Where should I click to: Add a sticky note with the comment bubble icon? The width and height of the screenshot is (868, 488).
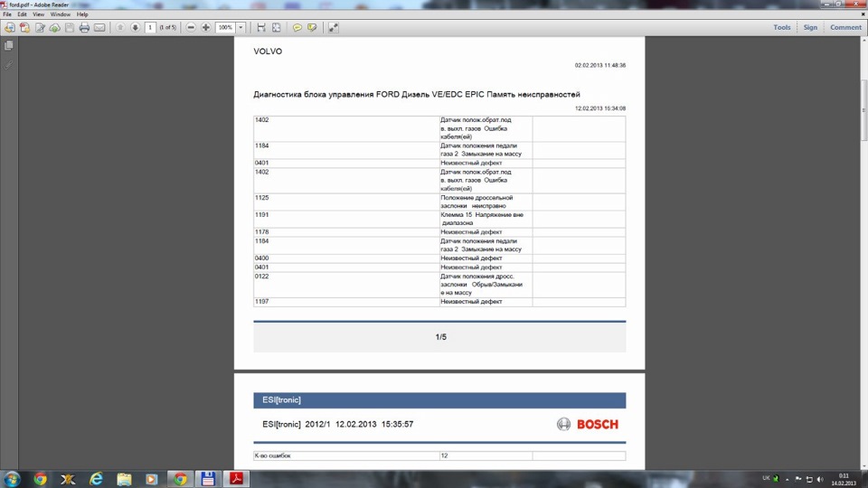[297, 28]
